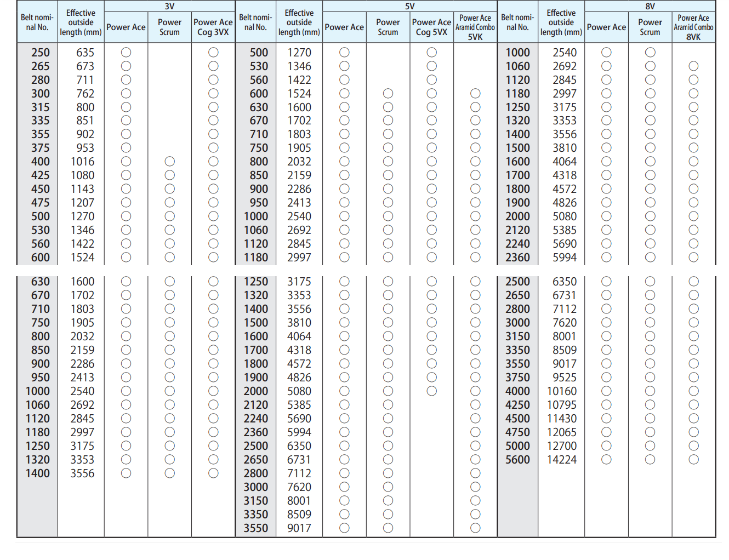Image resolution: width=729 pixels, height=560 pixels.
Task: Click effective outside length 1207
Action: [x=82, y=203]
